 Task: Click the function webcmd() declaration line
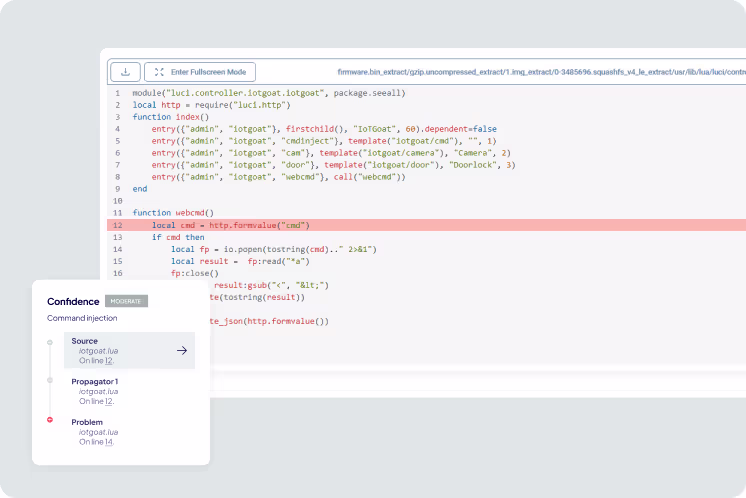click(173, 213)
